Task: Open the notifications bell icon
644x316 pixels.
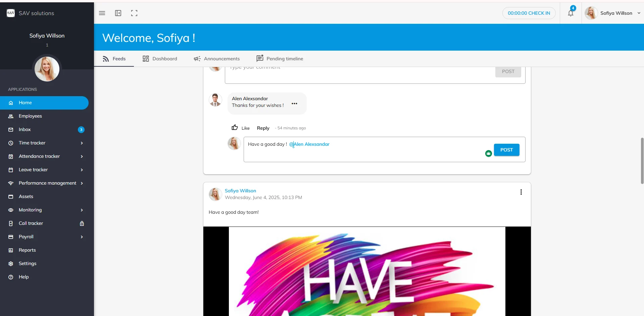Action: pos(571,13)
